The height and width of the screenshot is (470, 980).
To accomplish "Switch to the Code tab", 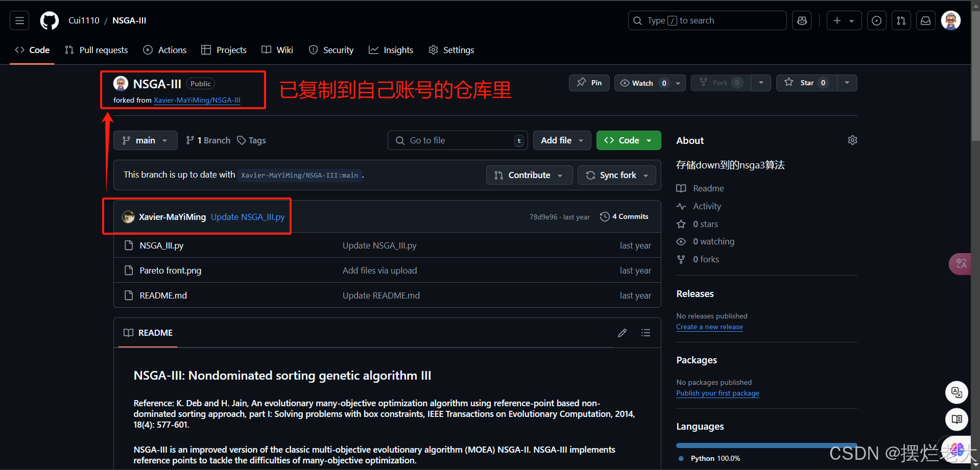I will [32, 50].
